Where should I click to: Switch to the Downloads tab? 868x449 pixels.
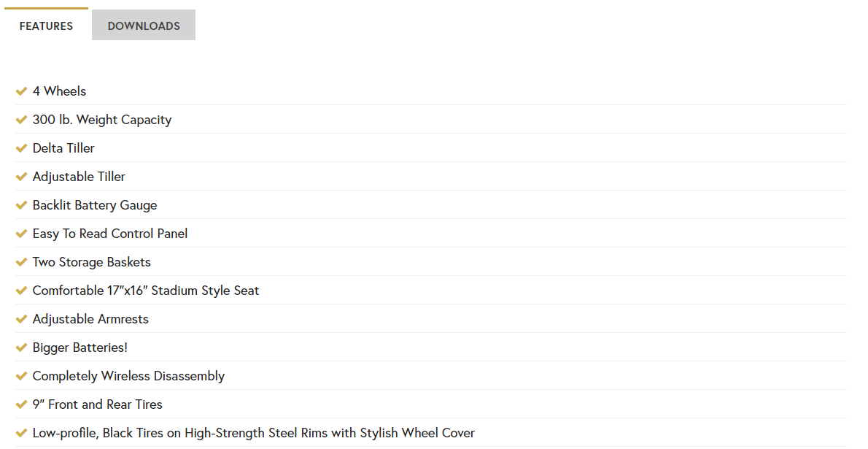[144, 26]
